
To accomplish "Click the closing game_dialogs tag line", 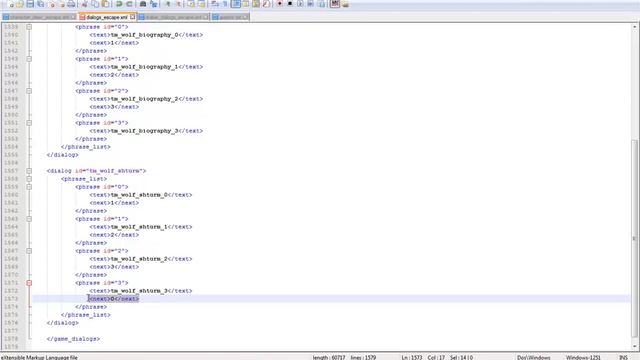I will click(73, 339).
